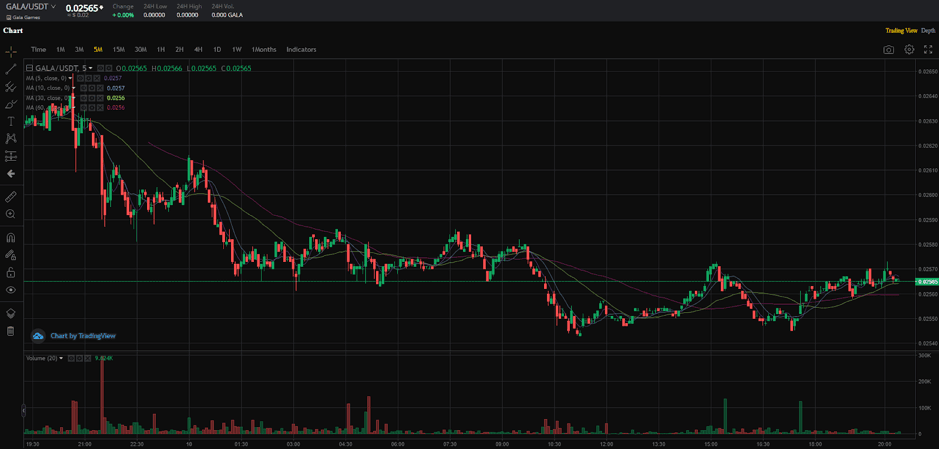
Task: Pick the measure ruler tool
Action: [11, 196]
